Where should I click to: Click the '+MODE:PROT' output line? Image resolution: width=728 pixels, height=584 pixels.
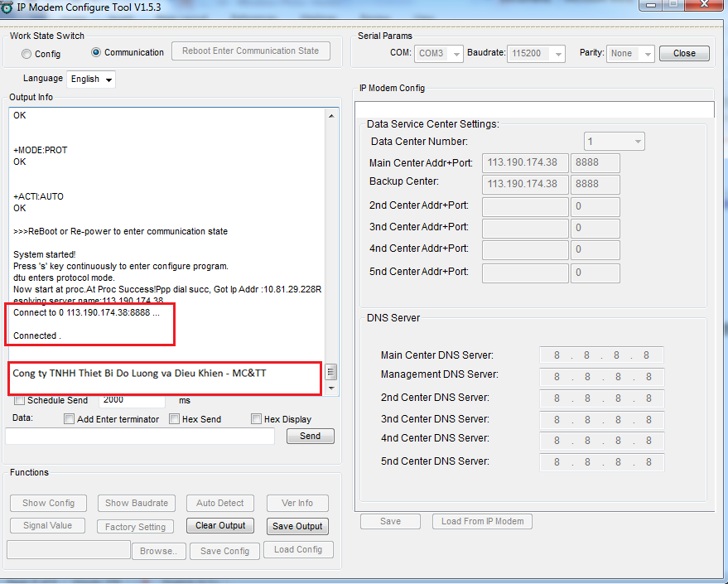click(41, 150)
